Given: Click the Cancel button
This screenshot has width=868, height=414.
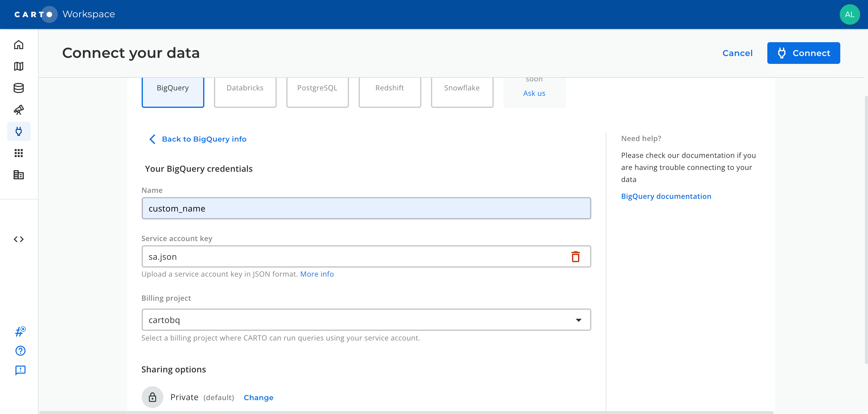Looking at the screenshot, I should click(737, 53).
